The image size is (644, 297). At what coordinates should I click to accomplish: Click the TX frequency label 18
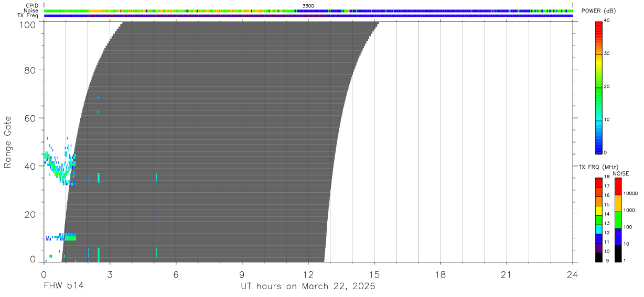tap(607, 177)
